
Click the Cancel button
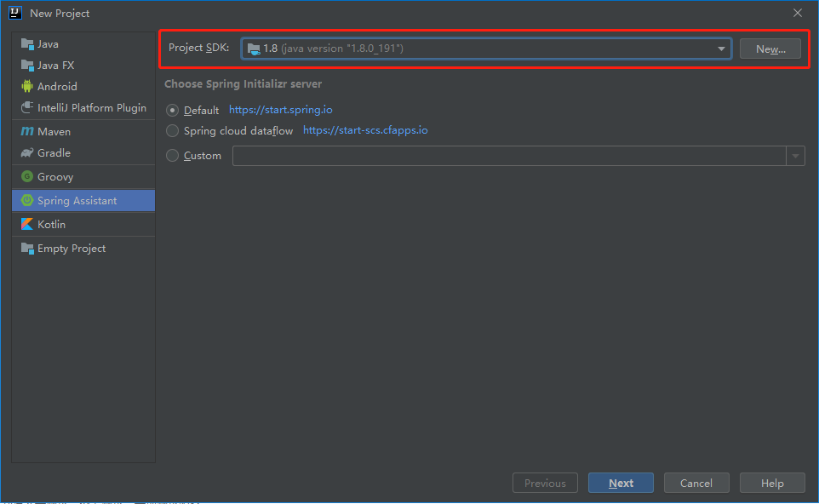pyautogui.click(x=696, y=483)
